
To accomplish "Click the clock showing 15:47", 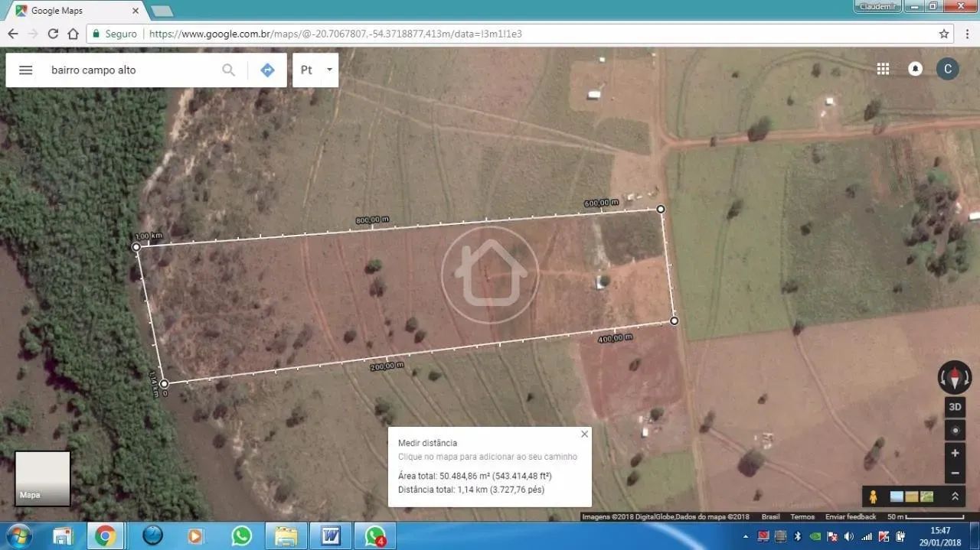I will [x=940, y=530].
